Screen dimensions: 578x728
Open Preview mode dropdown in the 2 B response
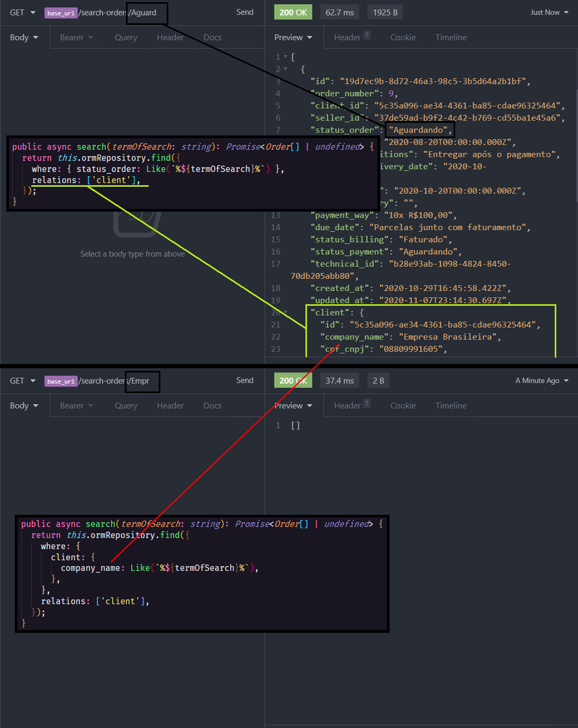click(x=293, y=406)
